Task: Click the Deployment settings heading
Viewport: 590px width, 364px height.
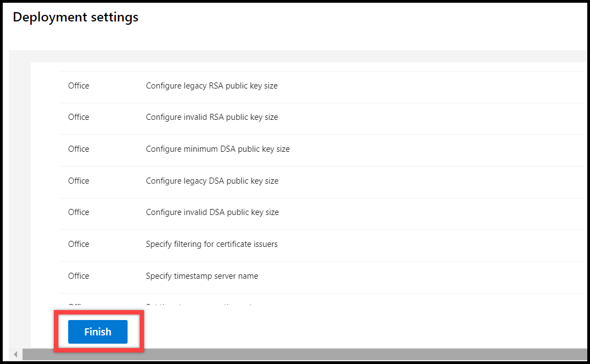Action: click(x=76, y=17)
